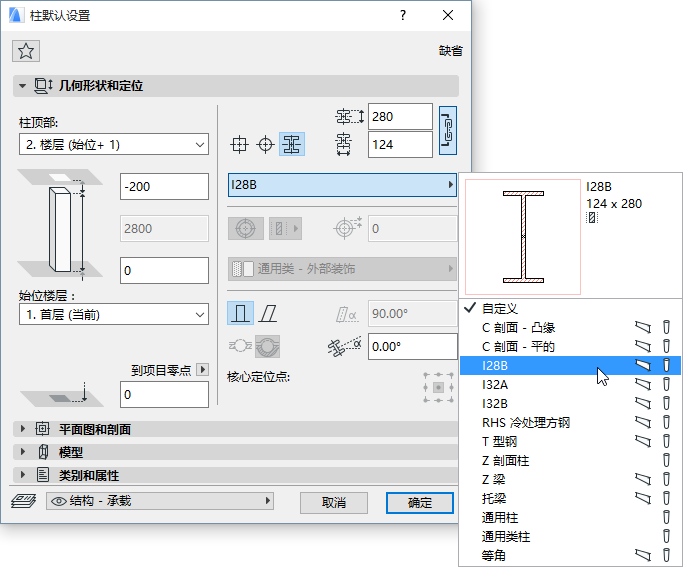Select circular column cross-section icon

[x=265, y=144]
